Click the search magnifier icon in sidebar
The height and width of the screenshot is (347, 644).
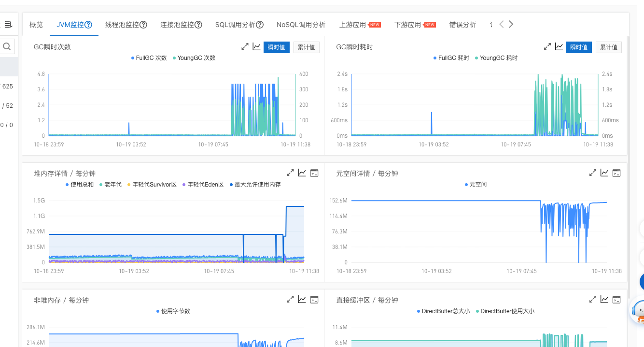7,46
